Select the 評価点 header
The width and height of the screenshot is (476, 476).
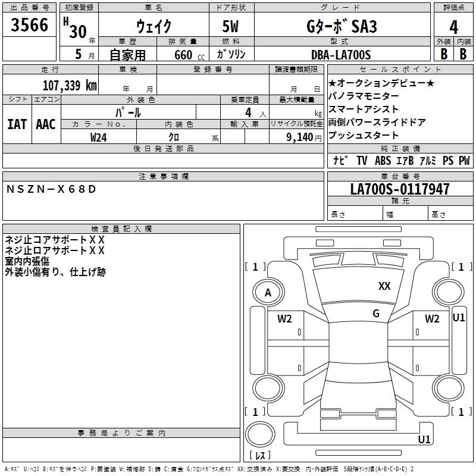click(x=453, y=7)
